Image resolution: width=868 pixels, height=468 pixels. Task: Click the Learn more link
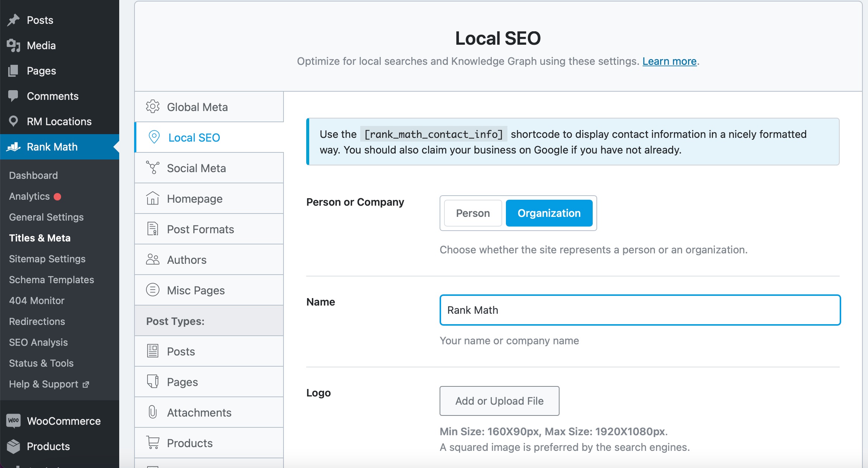(669, 61)
